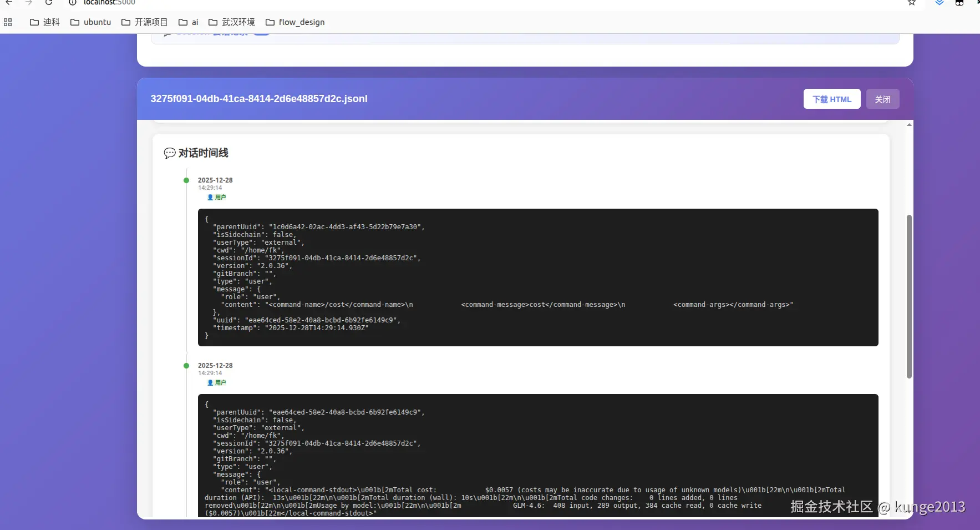Click the first uuid line eae64ced in JSON
Viewport: 980px width, 530px height.
point(307,320)
